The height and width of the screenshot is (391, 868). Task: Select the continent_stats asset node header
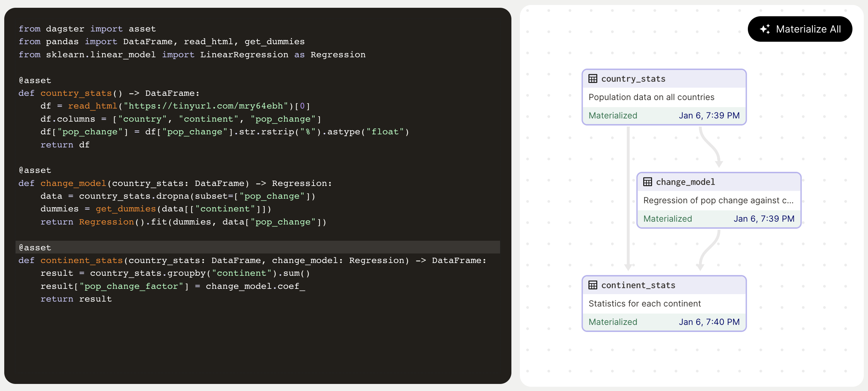(x=638, y=285)
